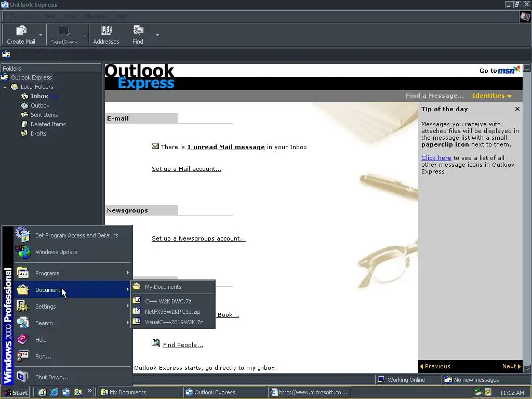Close the Tip of the day pane

point(517,109)
